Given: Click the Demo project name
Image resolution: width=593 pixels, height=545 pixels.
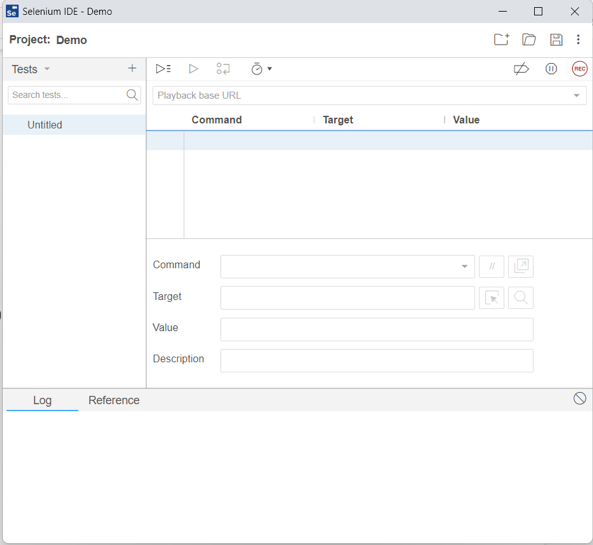Looking at the screenshot, I should click(71, 40).
